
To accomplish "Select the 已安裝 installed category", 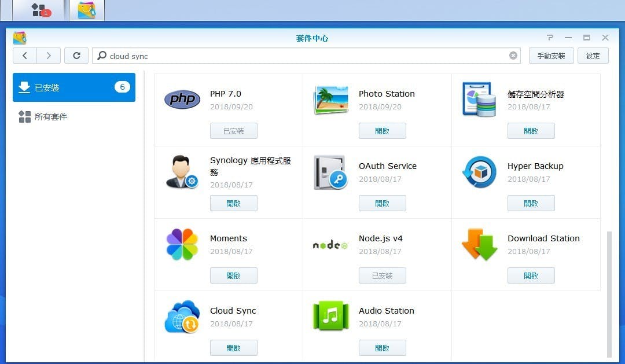I will click(x=74, y=87).
